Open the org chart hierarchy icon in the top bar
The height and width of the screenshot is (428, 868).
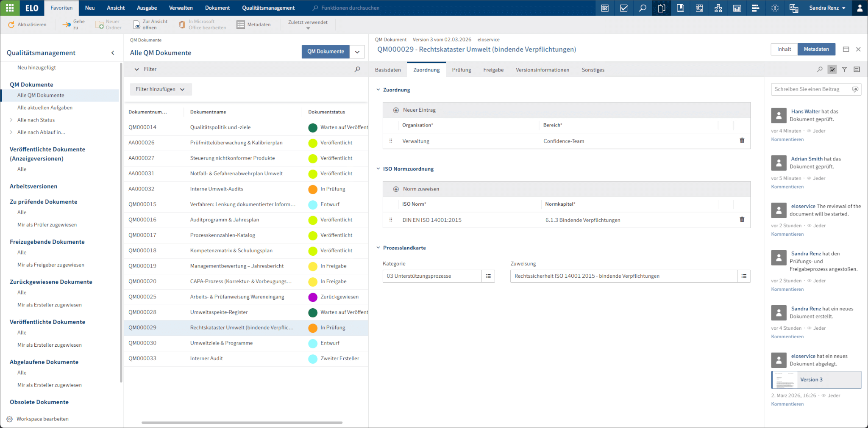[718, 8]
